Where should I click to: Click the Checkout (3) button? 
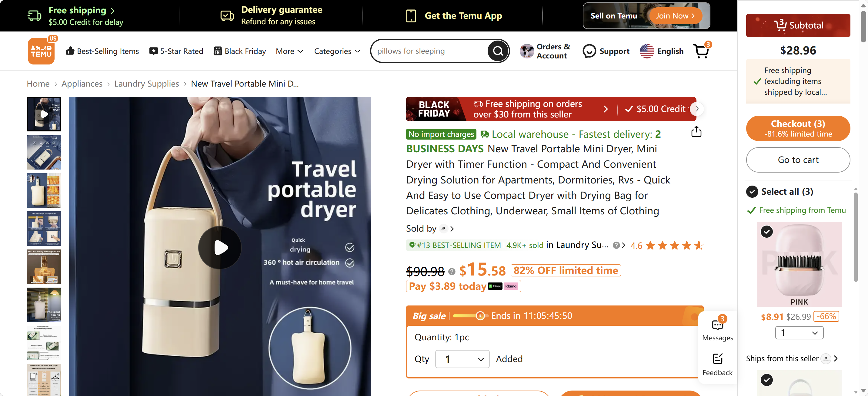798,128
